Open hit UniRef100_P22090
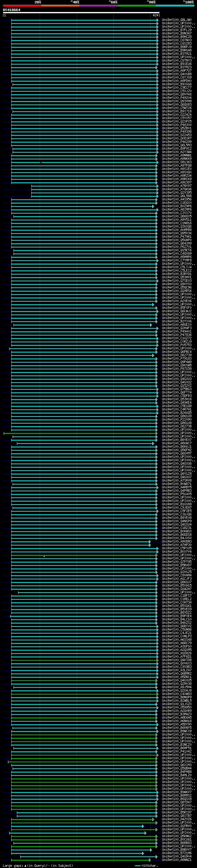The image size is (197, 868). pyautogui.click(x=177, y=419)
